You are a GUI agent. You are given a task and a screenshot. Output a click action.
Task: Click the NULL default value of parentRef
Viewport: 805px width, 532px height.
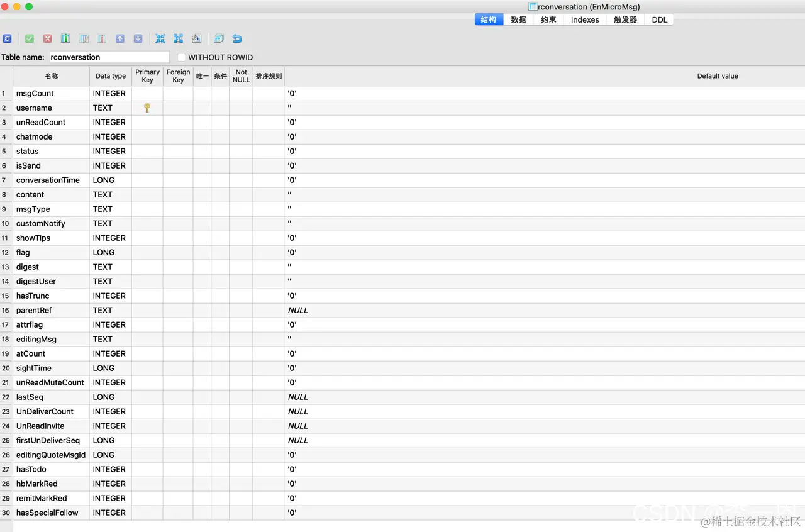(298, 311)
